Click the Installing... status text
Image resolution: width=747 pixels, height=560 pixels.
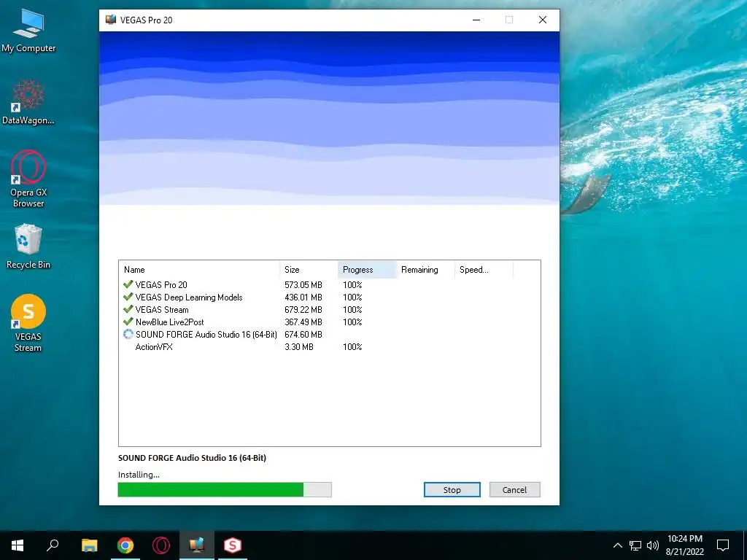[x=139, y=474]
